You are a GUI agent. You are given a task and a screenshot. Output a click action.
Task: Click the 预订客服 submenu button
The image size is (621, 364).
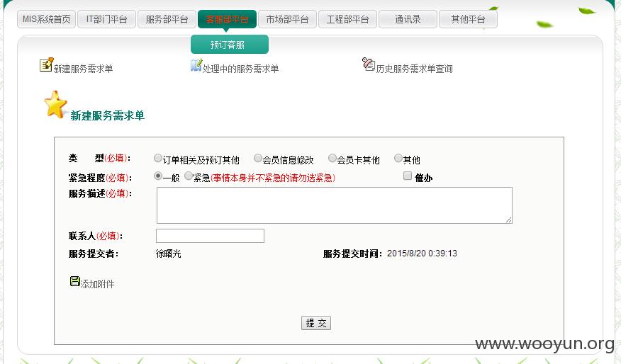229,45
